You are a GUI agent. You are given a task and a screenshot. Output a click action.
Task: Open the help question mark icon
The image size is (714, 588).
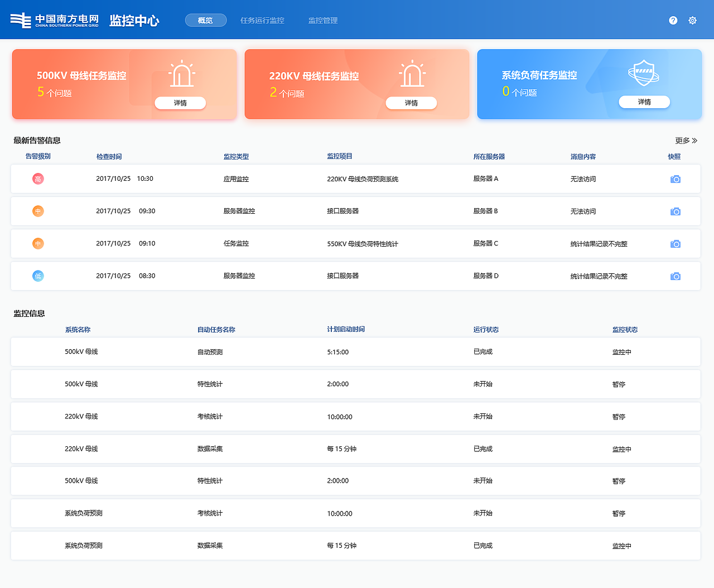pos(673,20)
